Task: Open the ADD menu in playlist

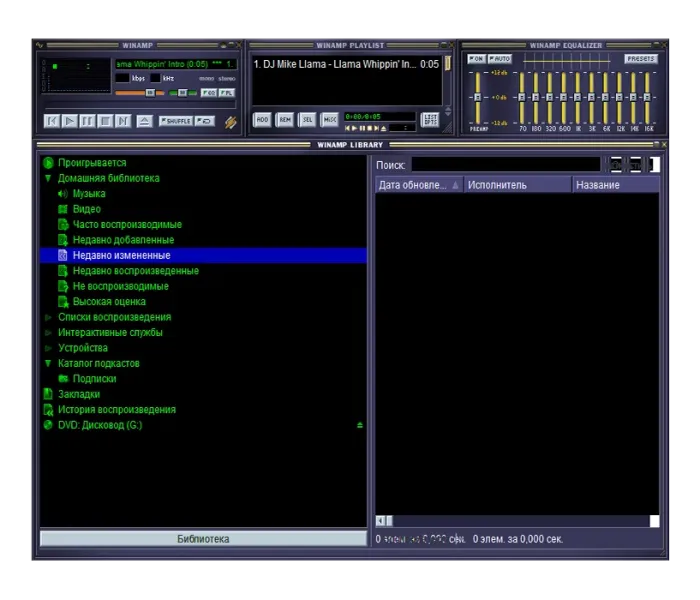Action: click(x=262, y=120)
